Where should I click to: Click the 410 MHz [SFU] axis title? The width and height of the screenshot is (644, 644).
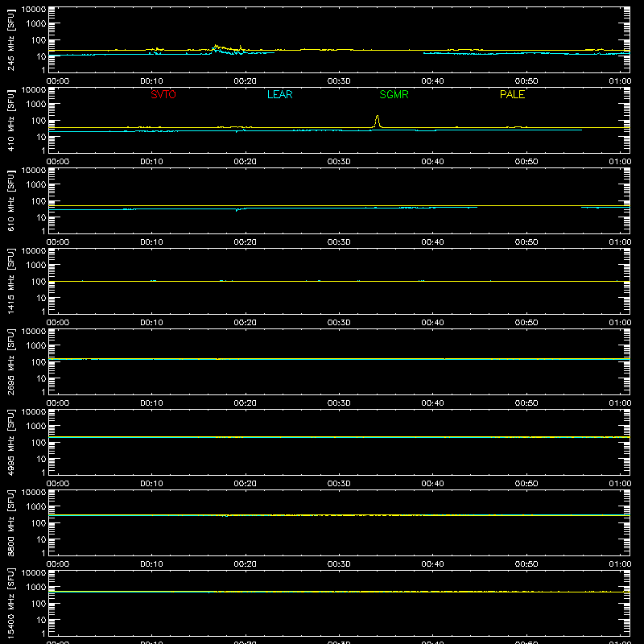[10, 120]
